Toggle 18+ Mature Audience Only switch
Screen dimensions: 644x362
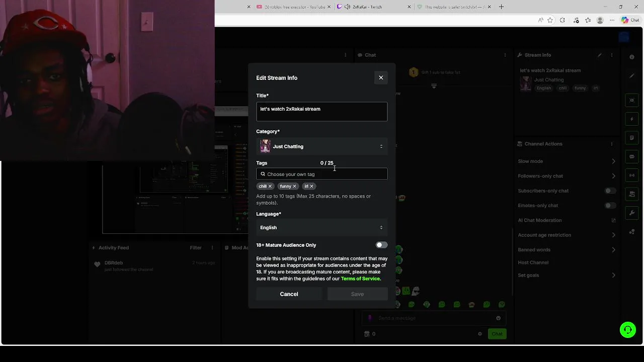[382, 245]
